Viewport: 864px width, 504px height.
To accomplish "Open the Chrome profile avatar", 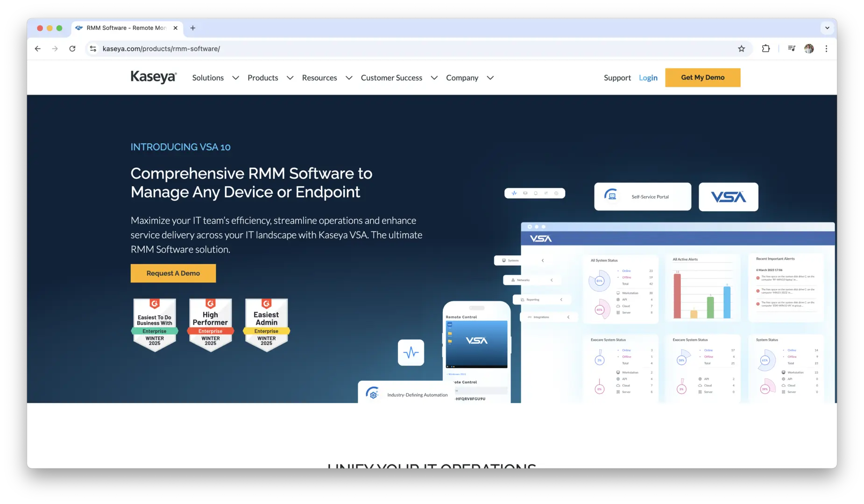I will 809,49.
